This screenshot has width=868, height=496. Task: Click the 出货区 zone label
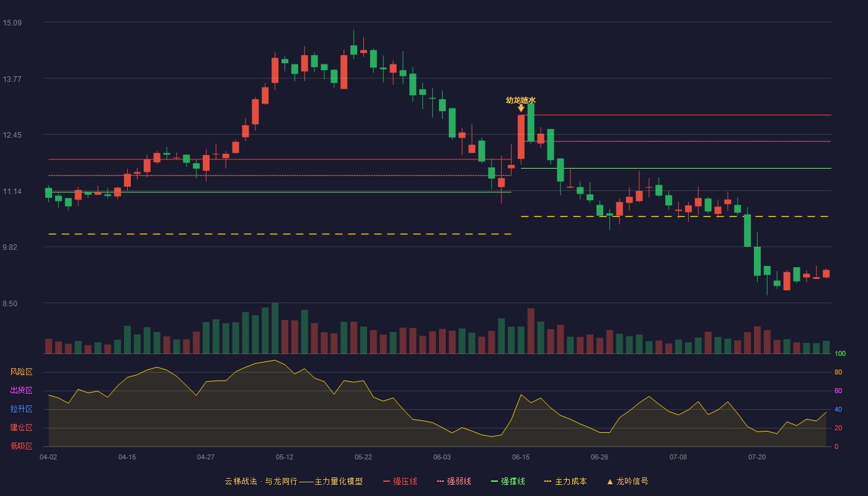[21, 391]
